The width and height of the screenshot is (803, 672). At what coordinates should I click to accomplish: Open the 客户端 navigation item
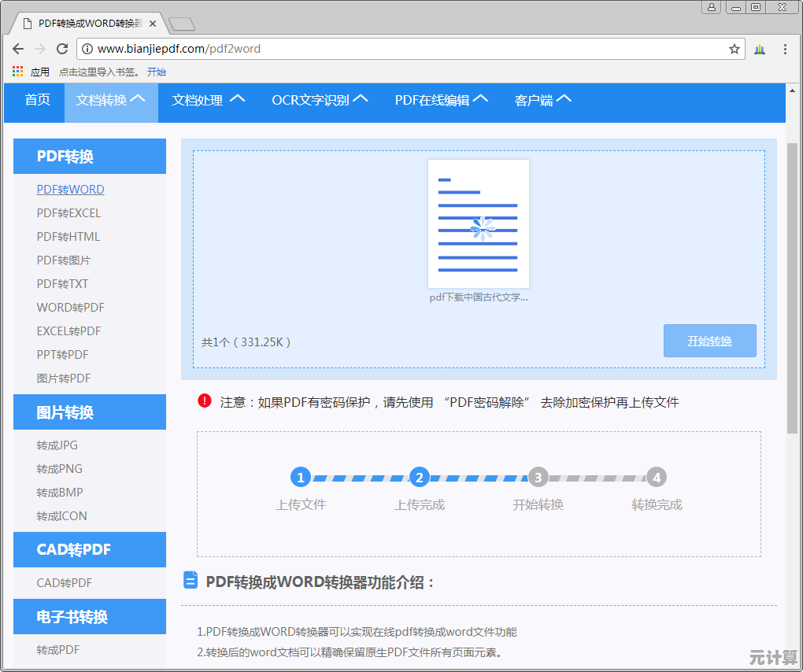point(542,100)
